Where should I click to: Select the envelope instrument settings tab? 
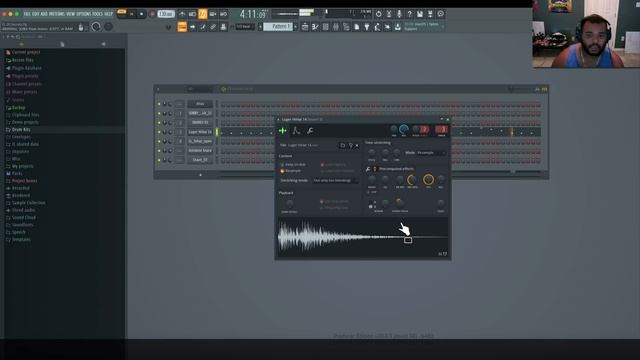tap(296, 131)
